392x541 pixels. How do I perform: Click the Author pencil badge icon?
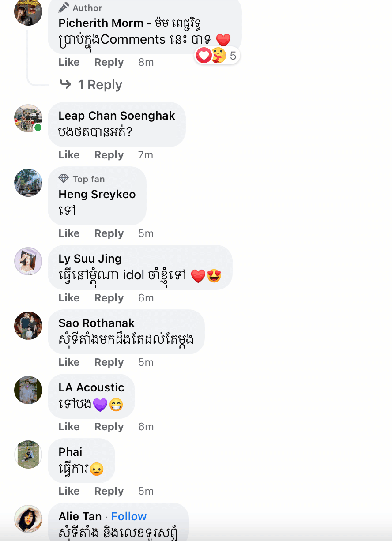64,8
